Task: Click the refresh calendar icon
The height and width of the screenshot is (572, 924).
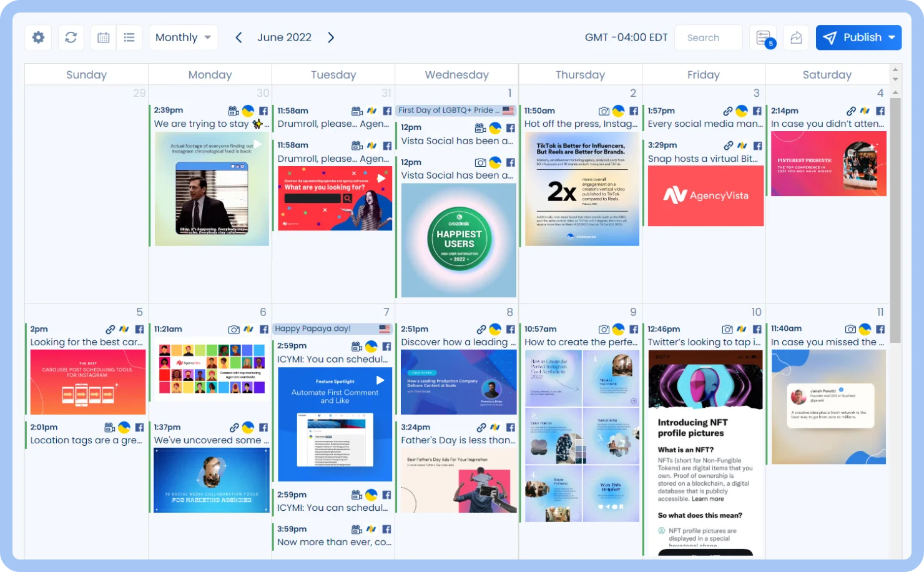Action: click(x=71, y=37)
